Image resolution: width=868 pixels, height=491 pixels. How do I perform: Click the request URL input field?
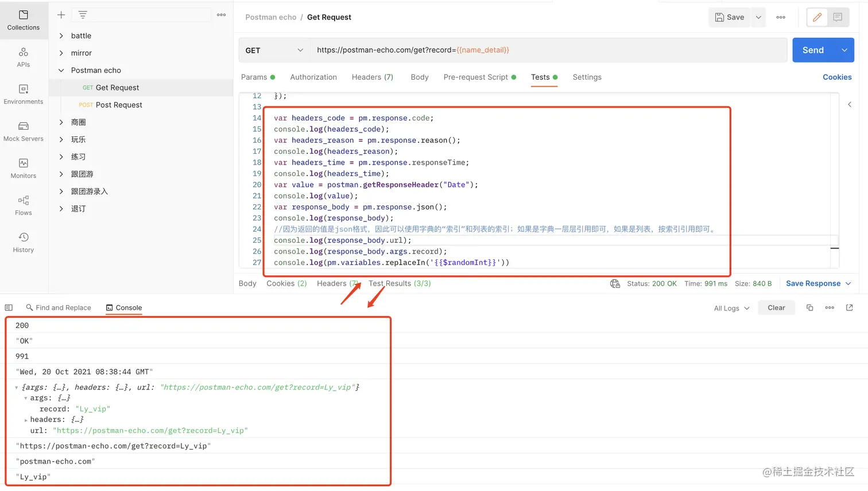click(548, 50)
